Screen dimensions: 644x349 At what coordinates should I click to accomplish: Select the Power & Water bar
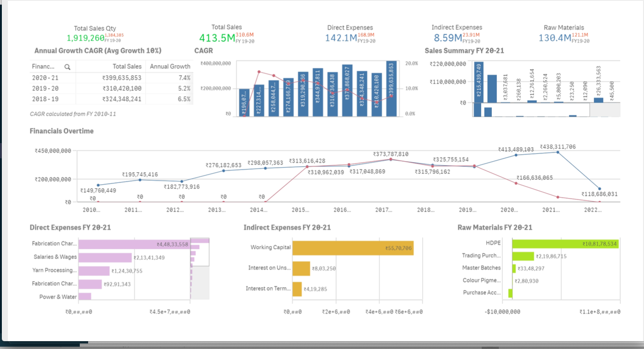tap(85, 296)
